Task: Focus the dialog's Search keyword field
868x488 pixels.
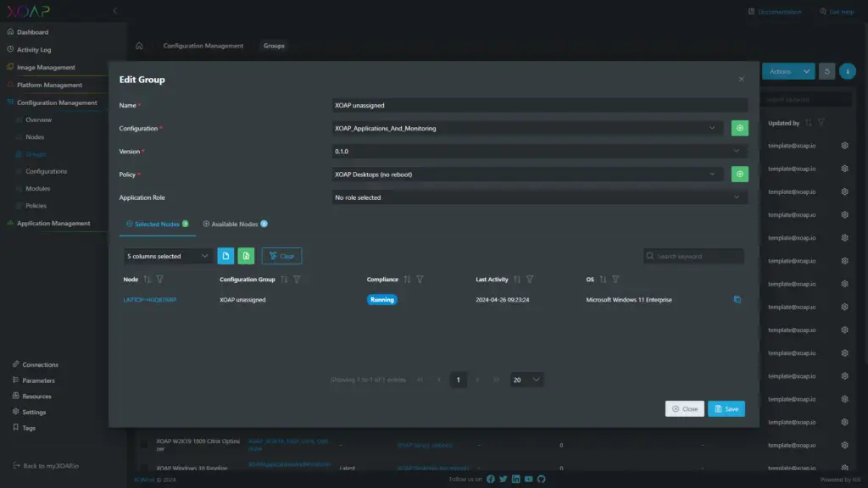Action: point(693,256)
